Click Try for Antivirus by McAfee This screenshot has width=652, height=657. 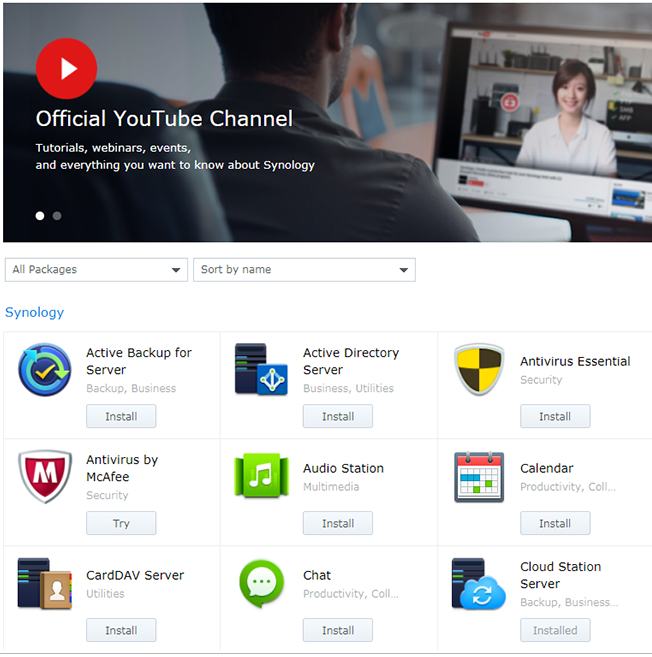(121, 523)
